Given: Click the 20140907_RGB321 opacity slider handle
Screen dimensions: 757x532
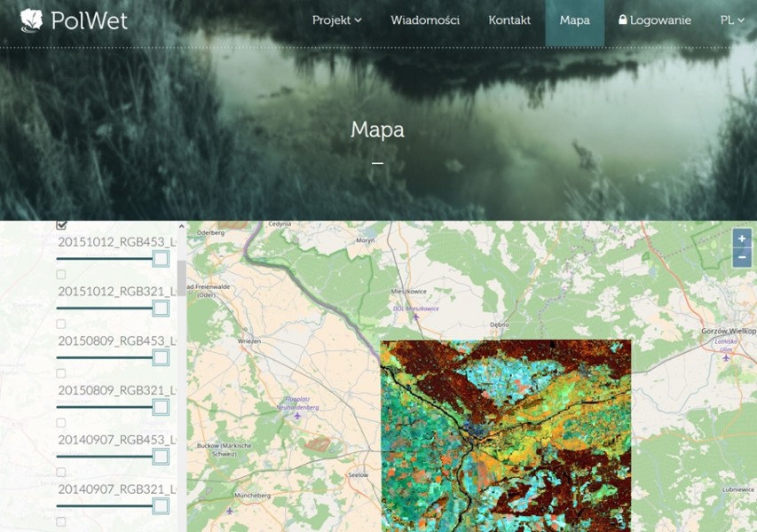Looking at the screenshot, I should point(161,506).
